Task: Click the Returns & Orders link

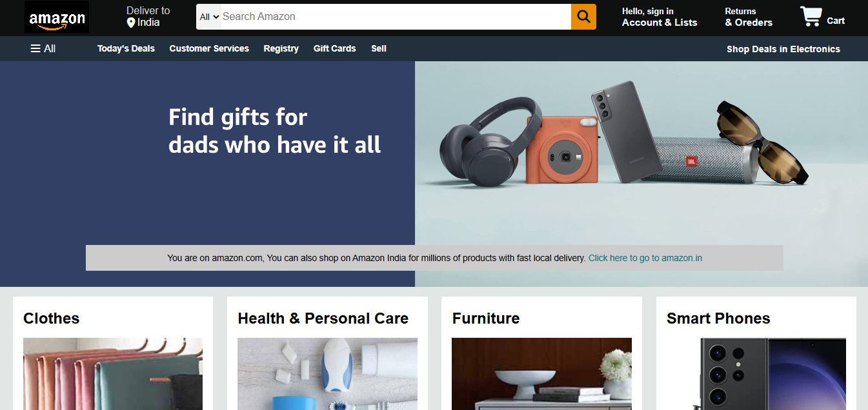Action: pos(749,17)
